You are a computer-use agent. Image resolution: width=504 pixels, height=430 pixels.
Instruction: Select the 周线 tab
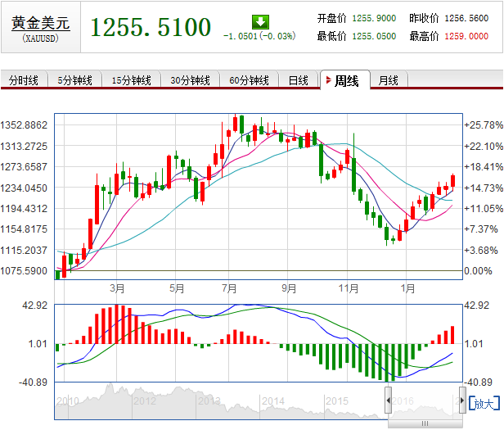[x=345, y=80]
